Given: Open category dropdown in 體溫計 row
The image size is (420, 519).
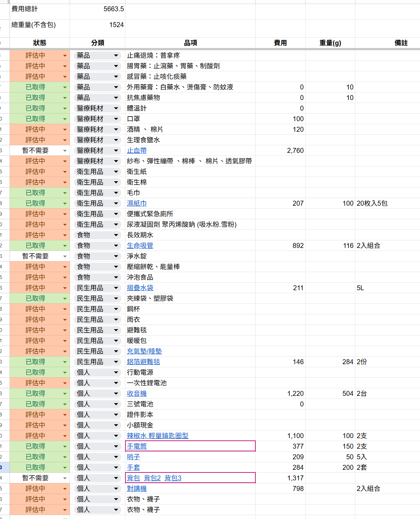Looking at the screenshot, I should pos(116,109).
